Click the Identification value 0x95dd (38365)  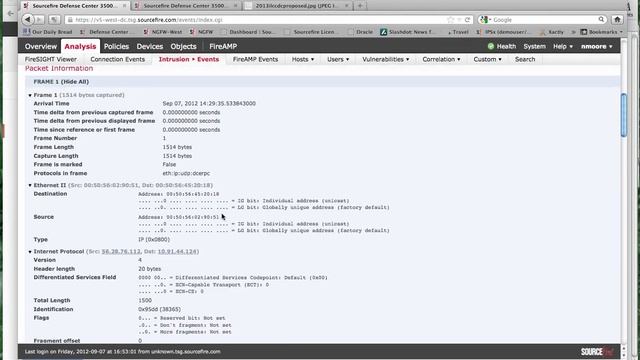pyautogui.click(x=159, y=309)
